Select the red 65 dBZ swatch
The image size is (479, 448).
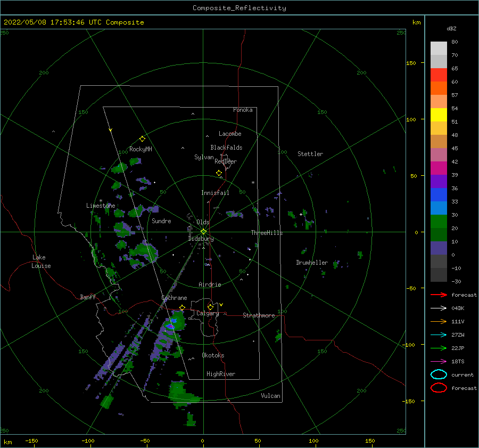439,75
